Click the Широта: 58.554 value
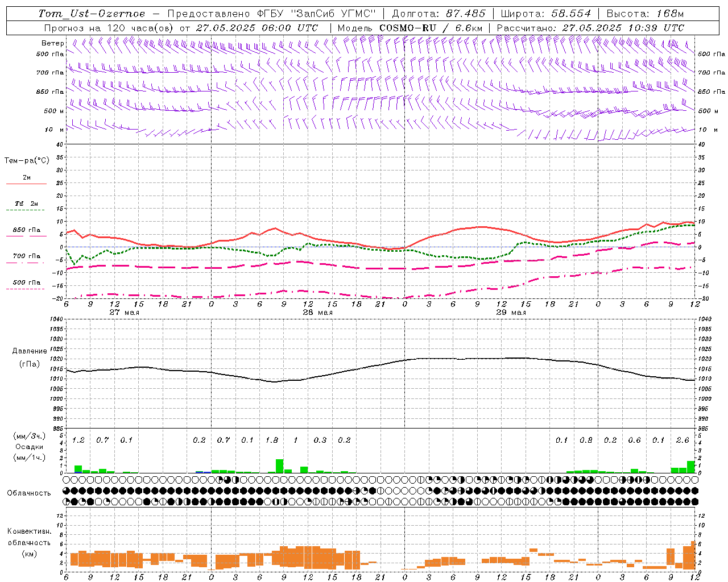 click(x=546, y=14)
